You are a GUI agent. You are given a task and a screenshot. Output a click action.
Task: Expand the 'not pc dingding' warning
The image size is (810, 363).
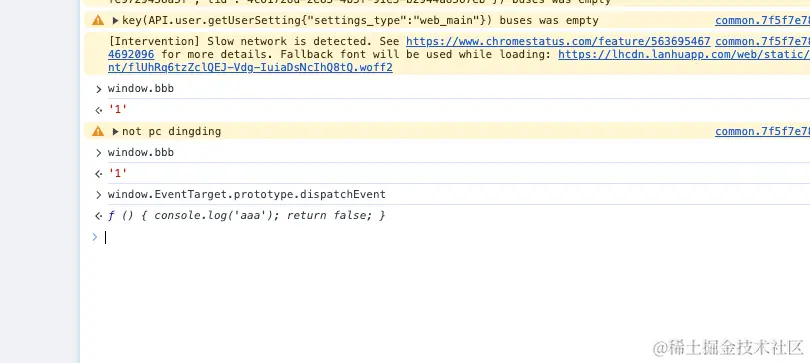(115, 132)
